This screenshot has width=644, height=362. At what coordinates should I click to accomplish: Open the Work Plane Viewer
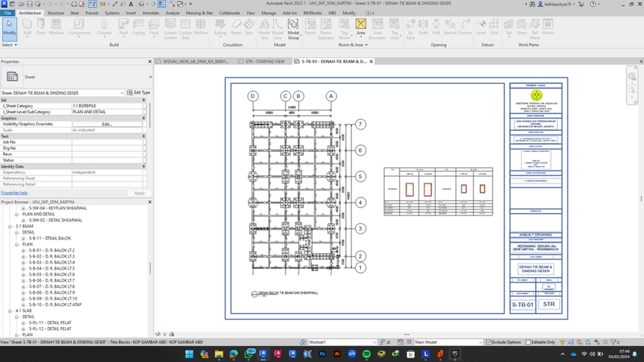(548, 27)
